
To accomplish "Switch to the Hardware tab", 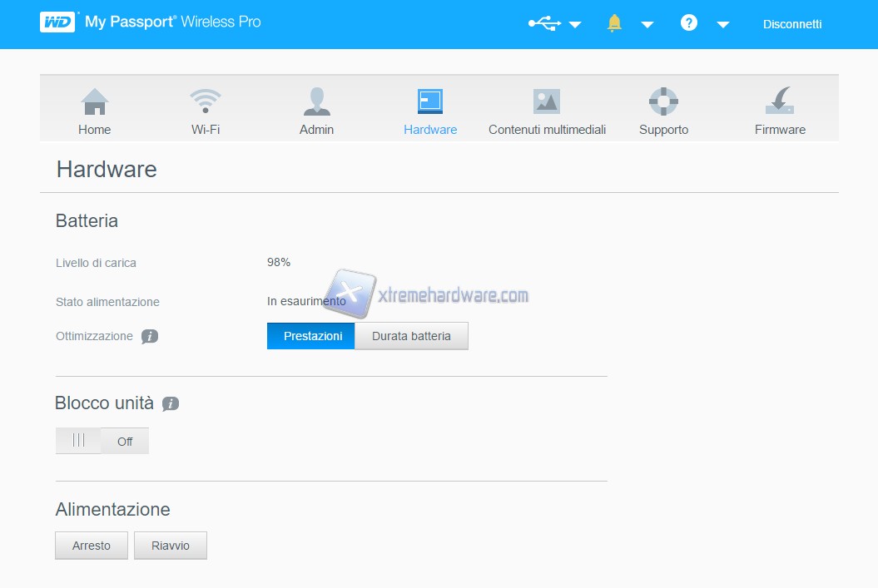I will coord(430,112).
